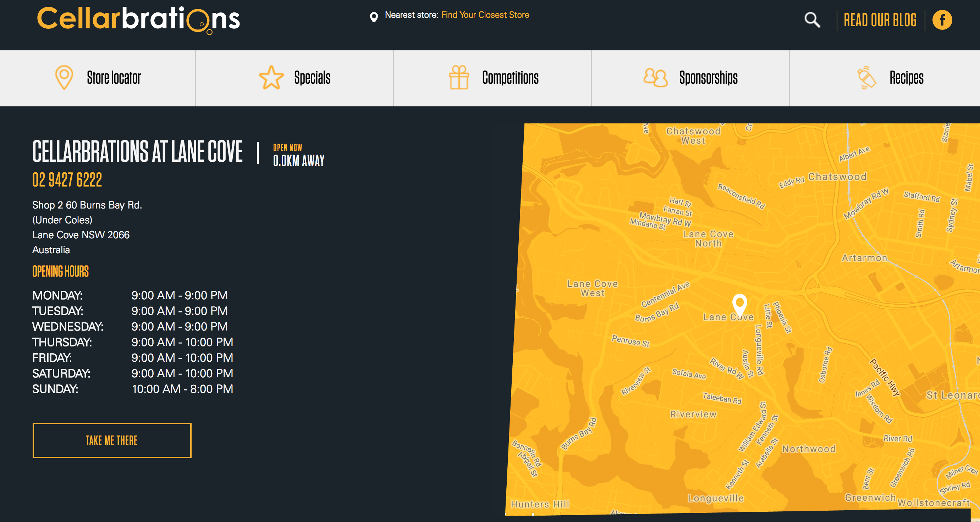Open the Specials menu item
This screenshot has height=522, width=980.
[x=312, y=78]
